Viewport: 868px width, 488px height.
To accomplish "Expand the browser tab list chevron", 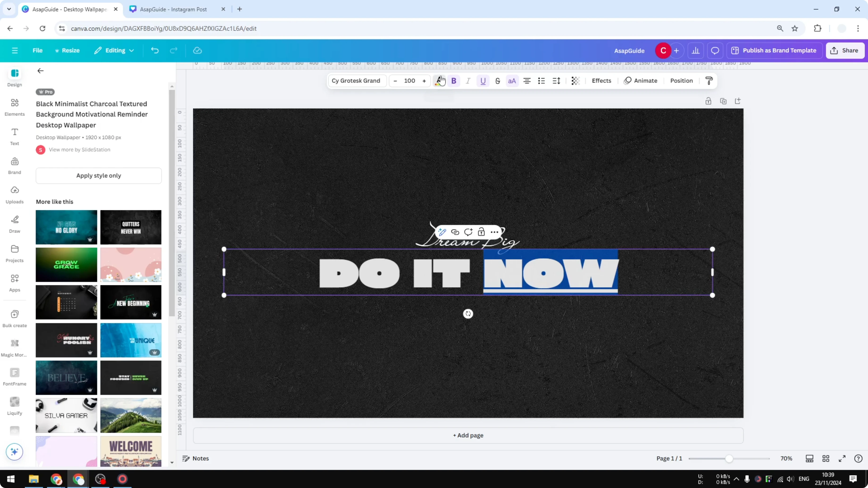I will click(x=9, y=9).
